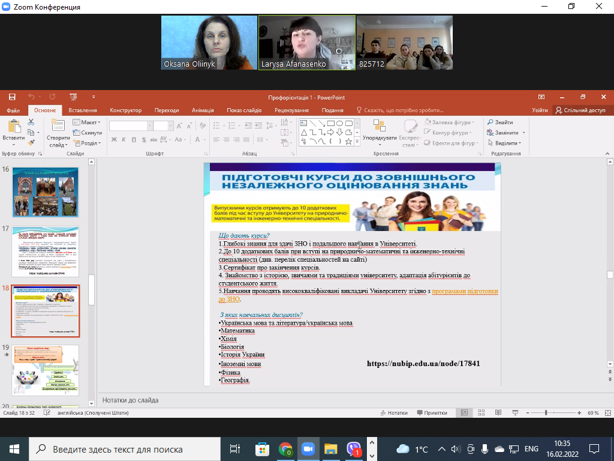Click the nubip.edu.ua/node/17841 link on slide
614x461 pixels.
click(423, 364)
